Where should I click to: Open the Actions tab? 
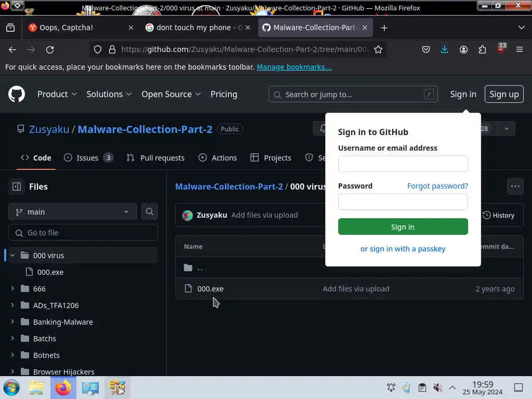coord(218,158)
